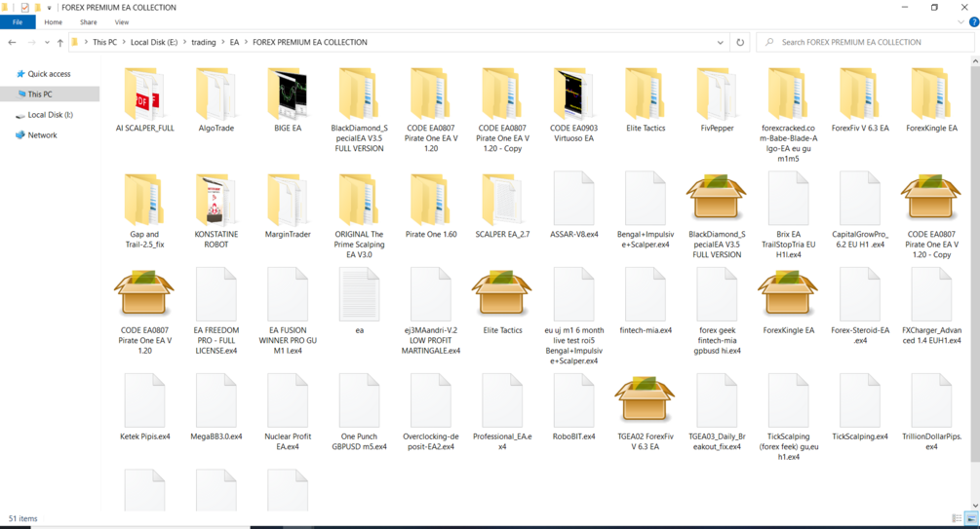
Task: Go up one folder level arrow
Action: tap(60, 43)
